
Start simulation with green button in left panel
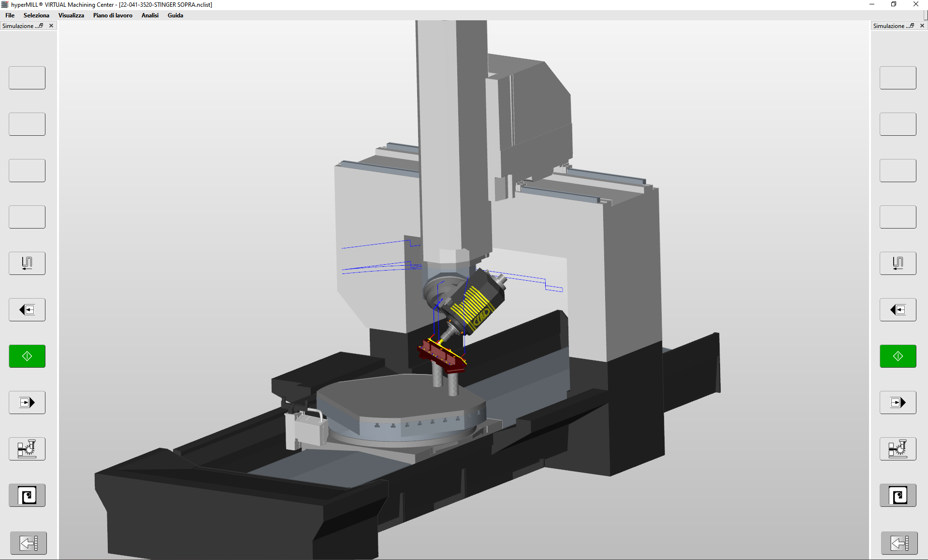pos(27,356)
